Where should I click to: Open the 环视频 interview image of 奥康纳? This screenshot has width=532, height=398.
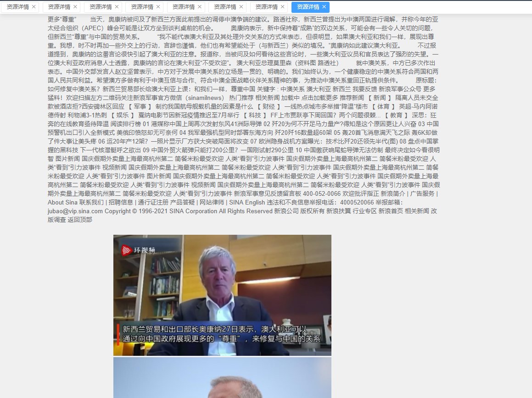pos(222,295)
